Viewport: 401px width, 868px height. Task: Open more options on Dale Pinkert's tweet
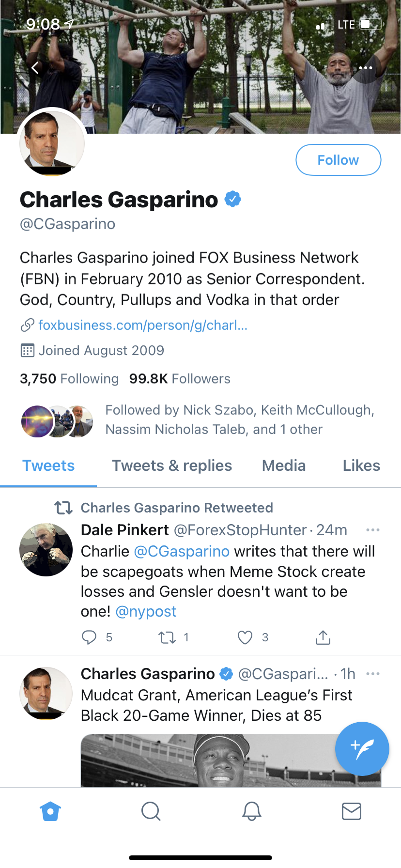pos(373,530)
